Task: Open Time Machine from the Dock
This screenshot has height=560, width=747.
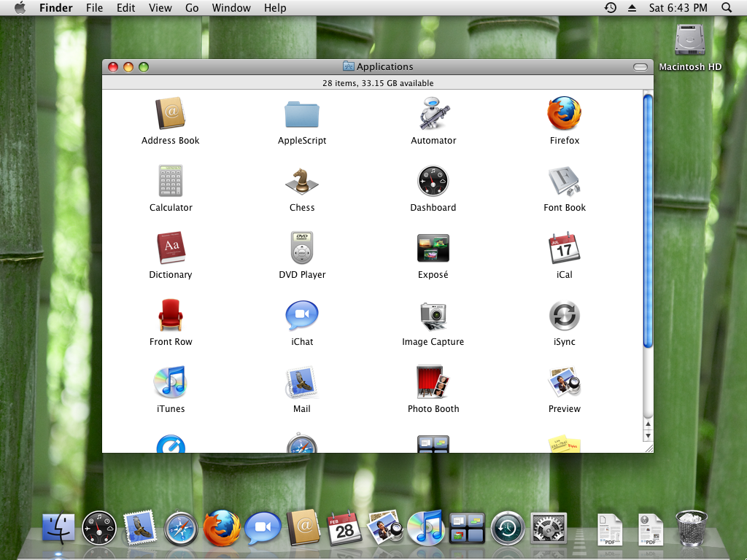Action: tap(508, 529)
